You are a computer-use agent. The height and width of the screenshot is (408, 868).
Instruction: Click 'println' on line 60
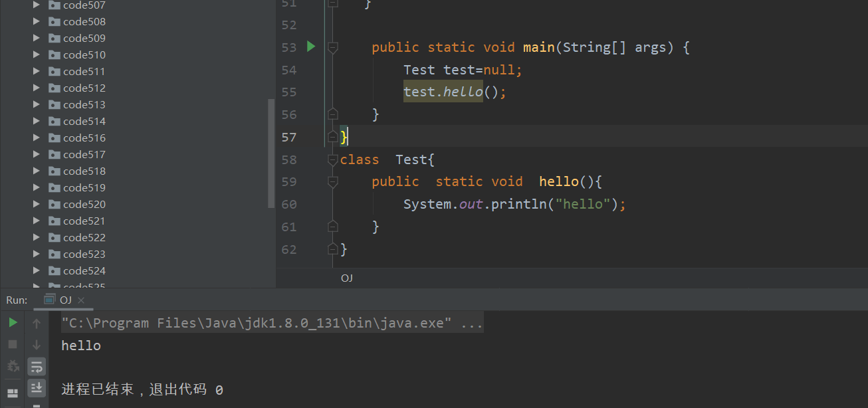519,204
